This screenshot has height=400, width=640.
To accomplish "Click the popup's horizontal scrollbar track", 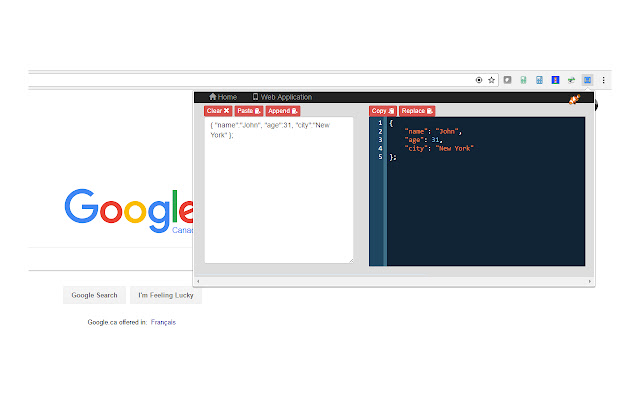I will (394, 281).
